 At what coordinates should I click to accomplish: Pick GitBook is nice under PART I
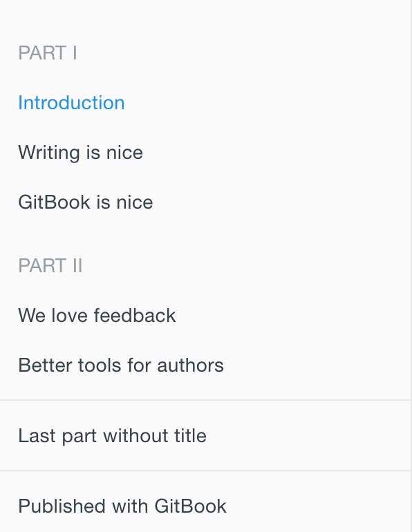point(86,202)
